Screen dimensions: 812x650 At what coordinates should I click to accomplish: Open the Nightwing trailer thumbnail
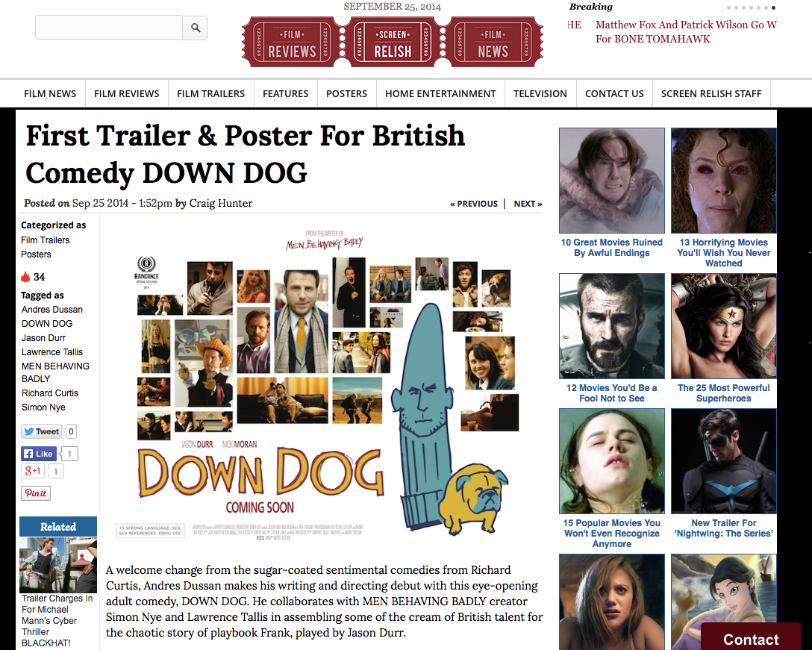tap(723, 461)
